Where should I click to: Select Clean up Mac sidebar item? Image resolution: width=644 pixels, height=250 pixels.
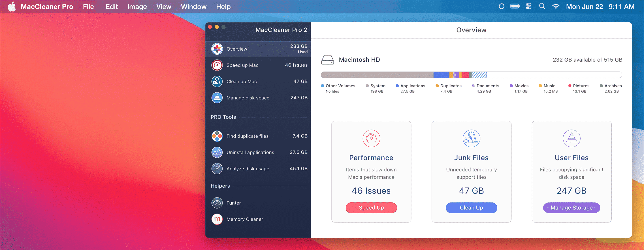258,81
